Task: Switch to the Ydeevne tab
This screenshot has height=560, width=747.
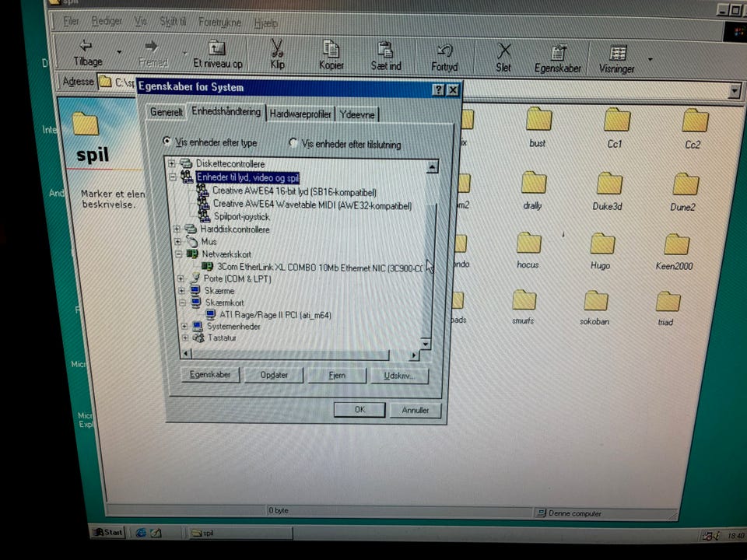Action: click(x=357, y=114)
